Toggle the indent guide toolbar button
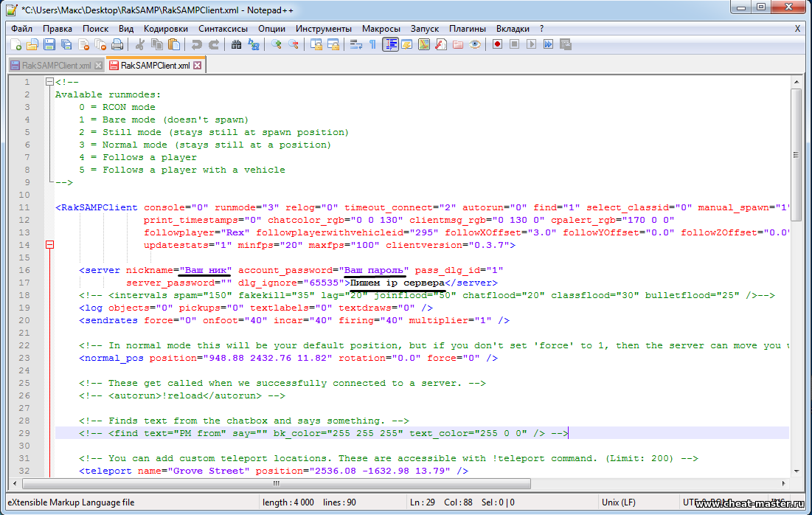This screenshot has height=515, width=812. [x=390, y=45]
